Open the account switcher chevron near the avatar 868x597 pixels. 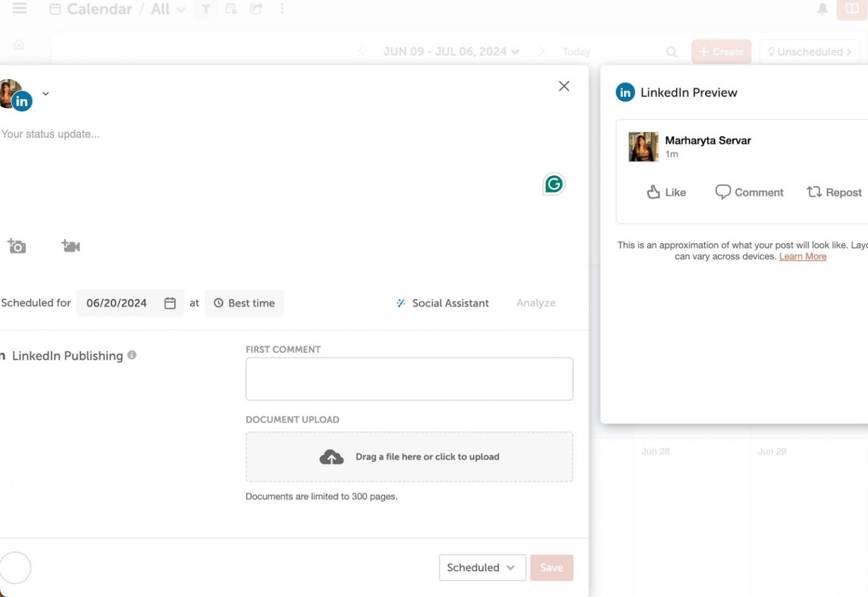45,94
